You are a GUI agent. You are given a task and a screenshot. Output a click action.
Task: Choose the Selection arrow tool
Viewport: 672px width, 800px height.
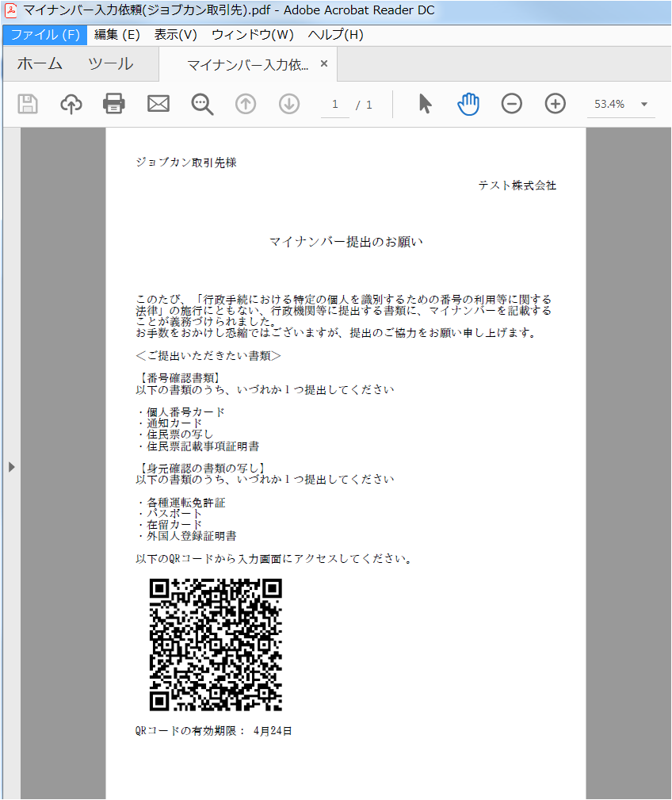pyautogui.click(x=426, y=104)
